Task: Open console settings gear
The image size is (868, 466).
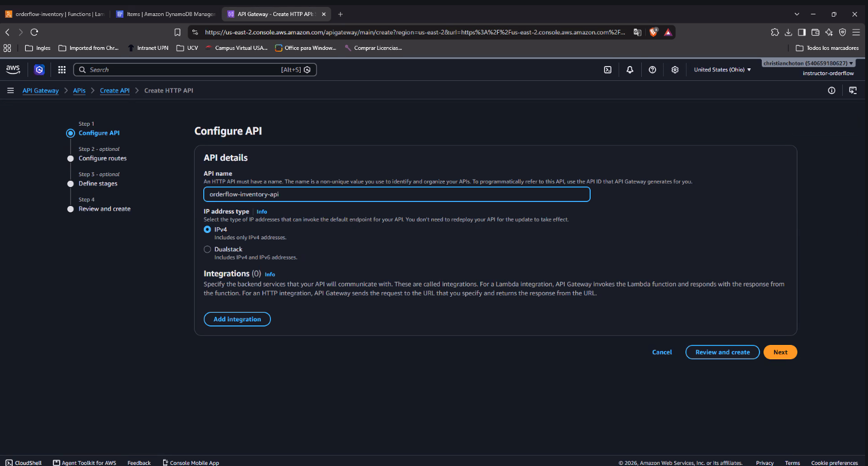Action: tap(675, 69)
